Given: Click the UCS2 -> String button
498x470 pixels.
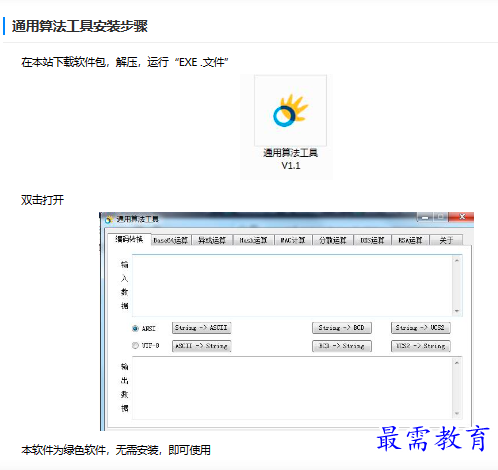Looking at the screenshot, I should pos(420,346).
